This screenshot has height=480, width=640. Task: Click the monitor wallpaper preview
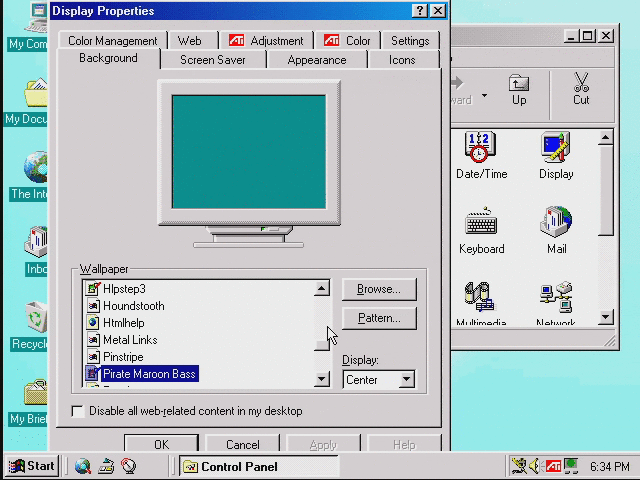click(249, 152)
